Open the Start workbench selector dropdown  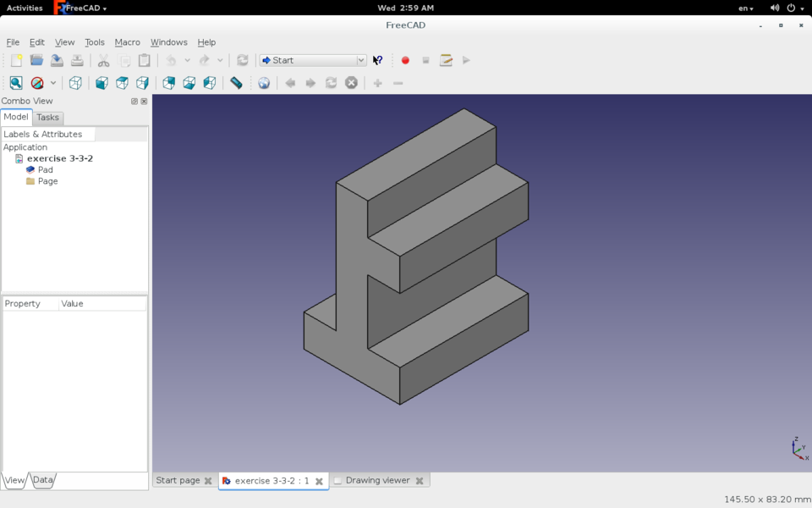362,60
